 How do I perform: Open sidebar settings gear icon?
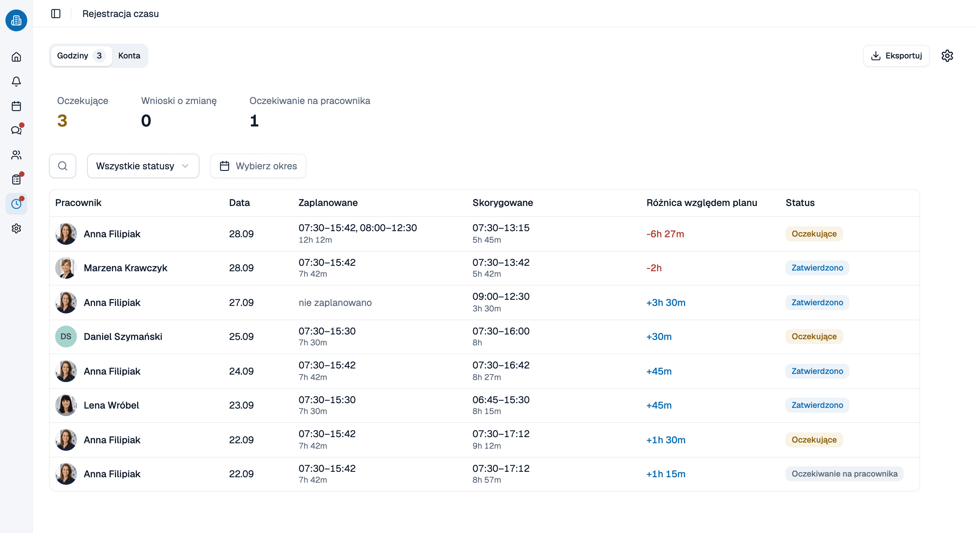16,228
